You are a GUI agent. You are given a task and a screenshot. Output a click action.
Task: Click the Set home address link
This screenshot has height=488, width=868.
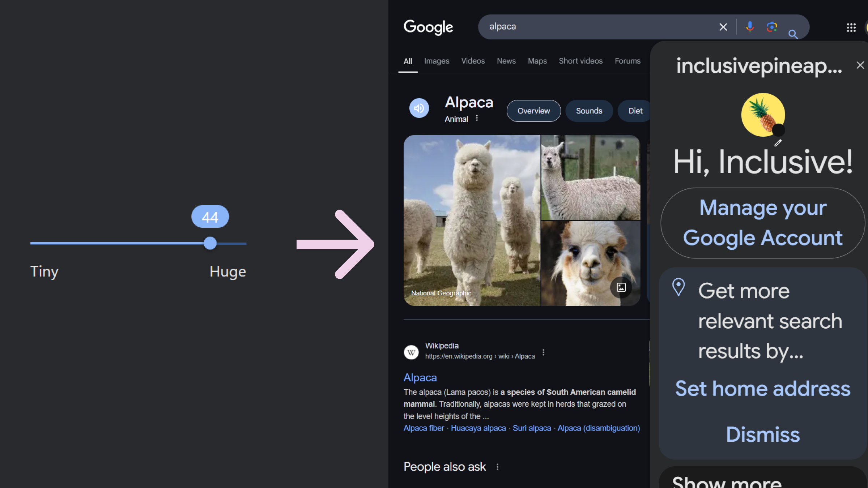[x=763, y=389]
